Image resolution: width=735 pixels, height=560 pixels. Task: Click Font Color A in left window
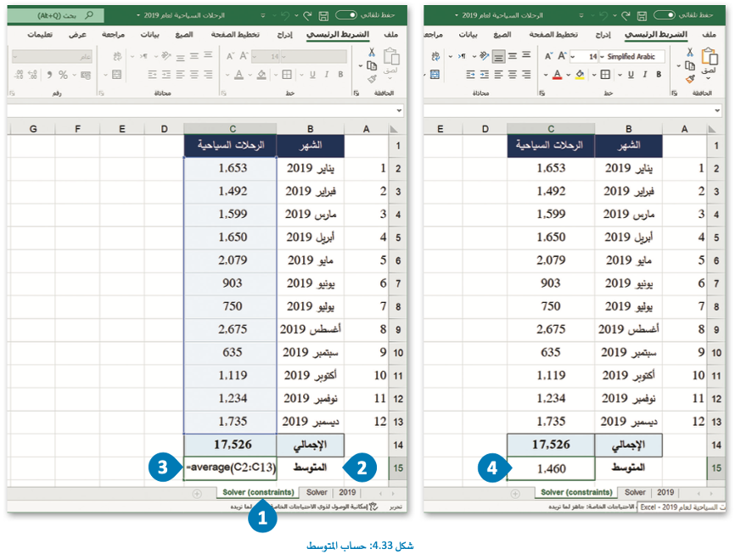click(238, 75)
